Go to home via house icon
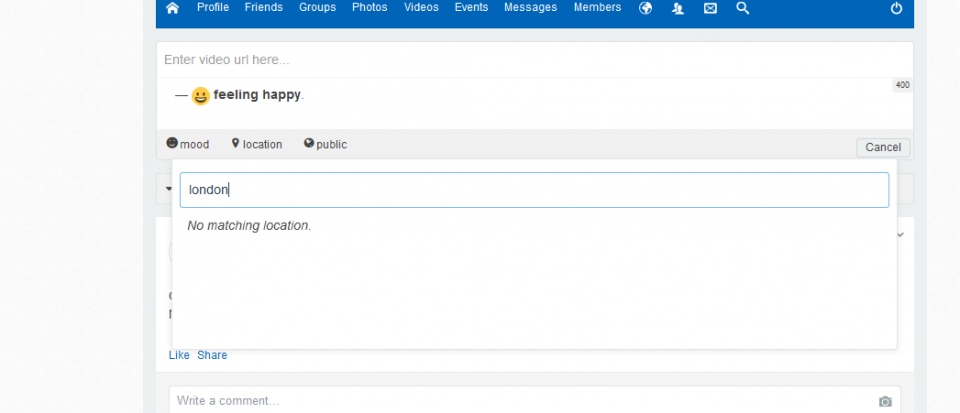This screenshot has width=960, height=413. click(173, 8)
